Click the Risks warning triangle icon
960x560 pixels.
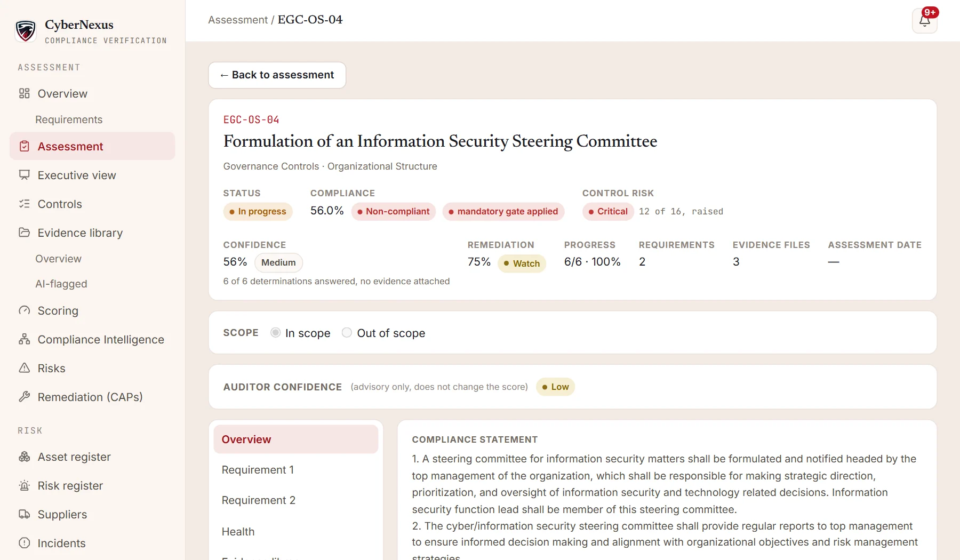(x=25, y=368)
